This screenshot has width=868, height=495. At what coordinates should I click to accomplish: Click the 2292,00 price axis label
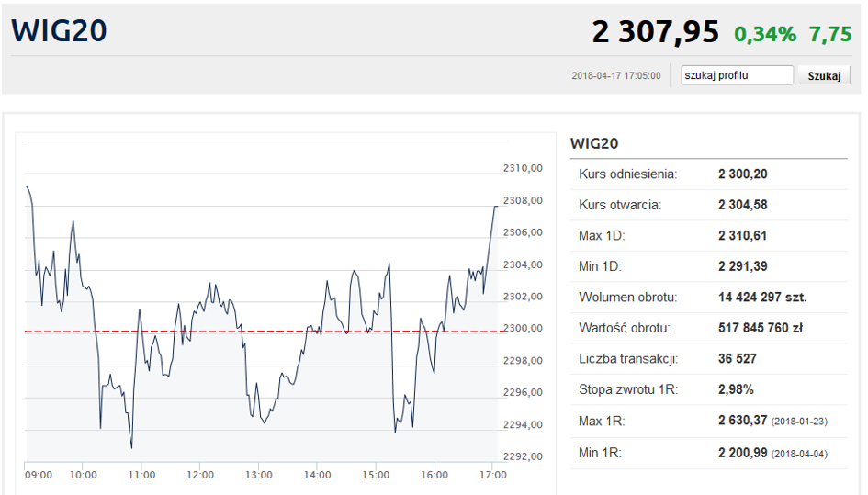click(x=524, y=456)
